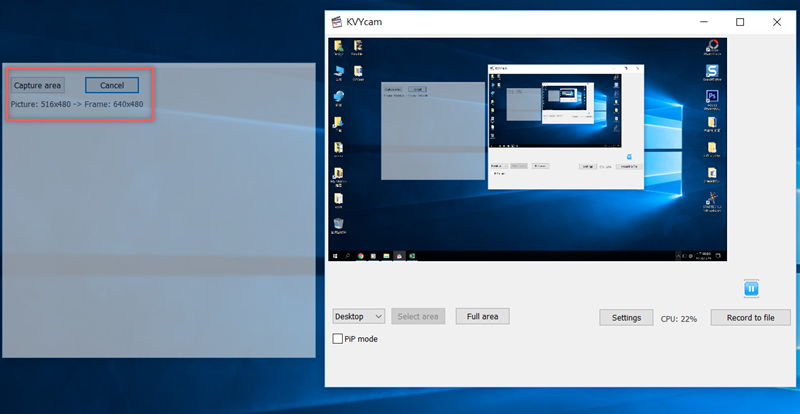Click the greyed-out Select area button

point(418,316)
